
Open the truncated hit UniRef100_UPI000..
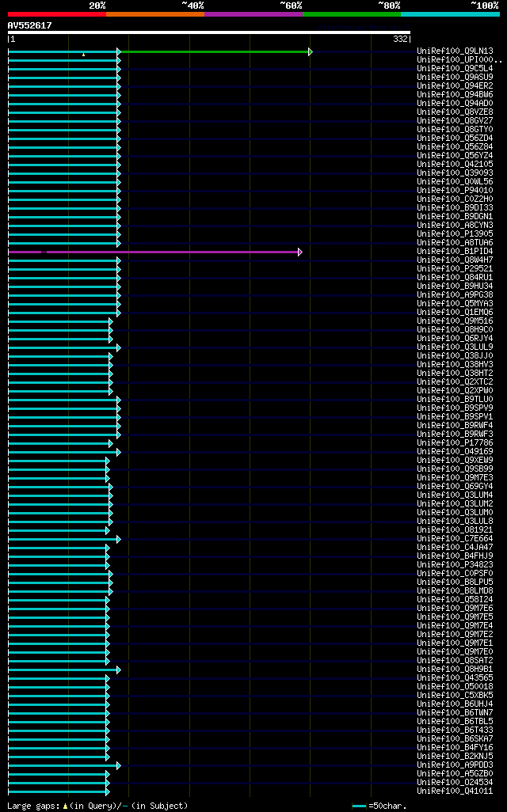point(459,60)
